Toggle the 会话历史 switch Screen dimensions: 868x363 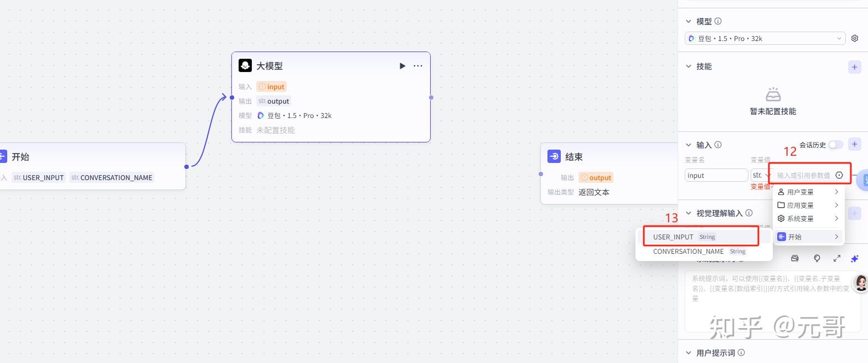click(835, 145)
